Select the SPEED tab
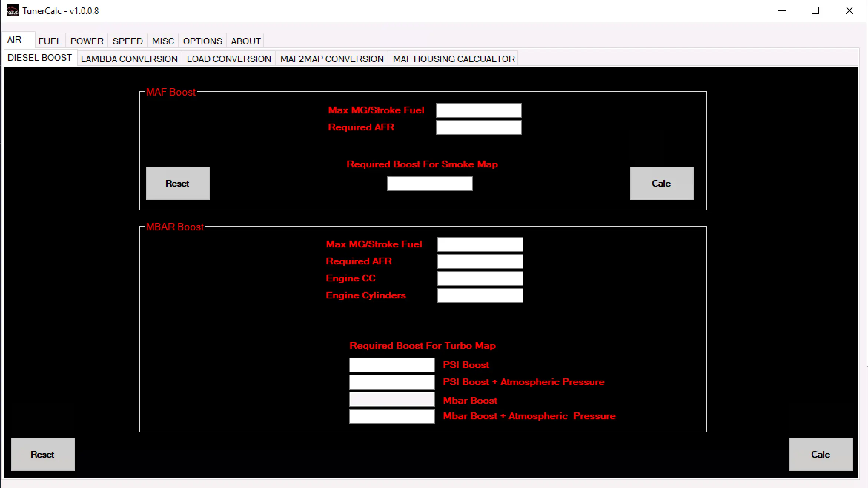This screenshot has height=488, width=868. coord(127,41)
